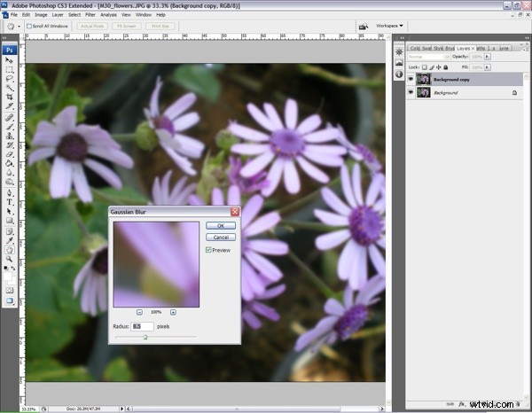Select the Eraser tool

pyautogui.click(x=9, y=154)
